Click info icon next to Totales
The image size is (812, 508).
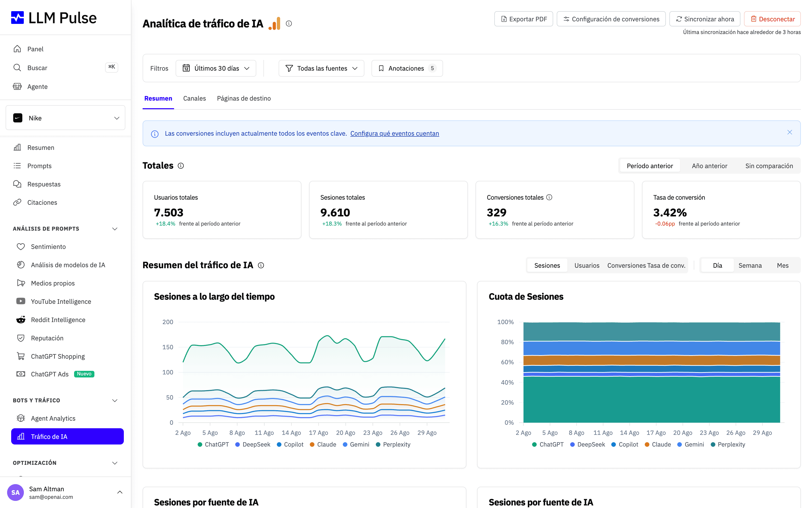point(181,166)
